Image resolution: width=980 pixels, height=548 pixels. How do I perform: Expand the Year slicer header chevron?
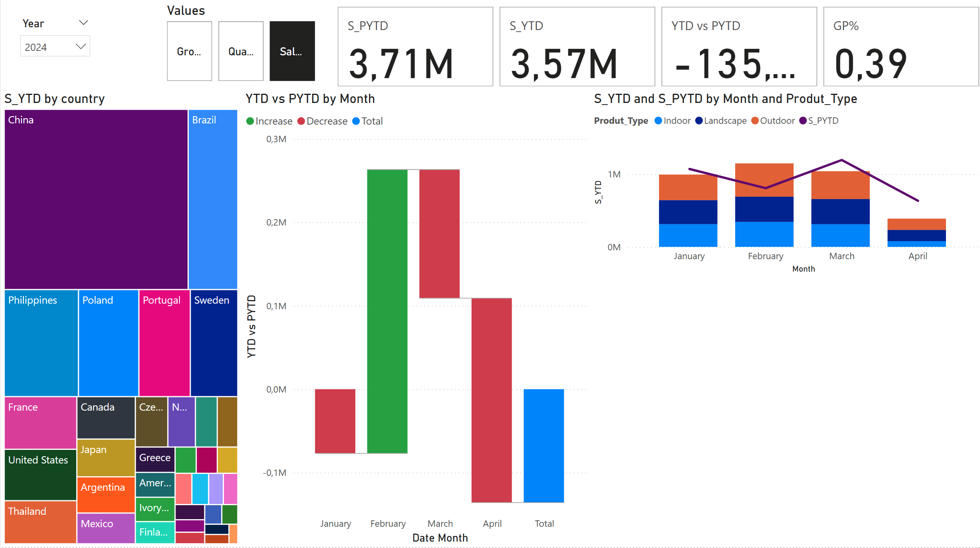[x=83, y=23]
